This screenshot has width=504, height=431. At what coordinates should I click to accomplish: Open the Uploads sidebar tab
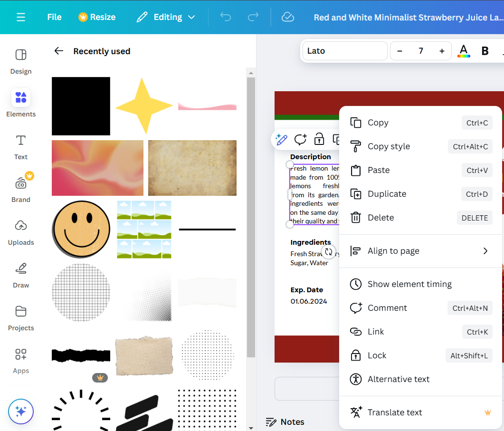pos(21,233)
